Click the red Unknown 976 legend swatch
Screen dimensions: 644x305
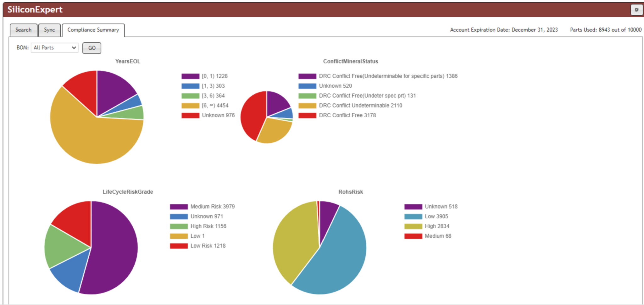pyautogui.click(x=190, y=115)
